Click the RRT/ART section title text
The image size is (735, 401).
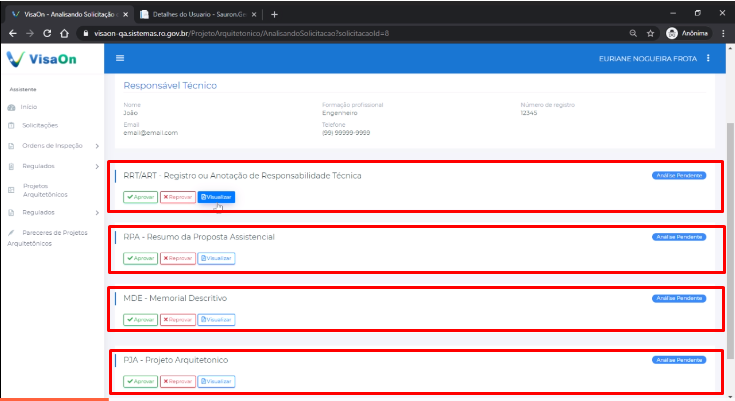tap(242, 175)
